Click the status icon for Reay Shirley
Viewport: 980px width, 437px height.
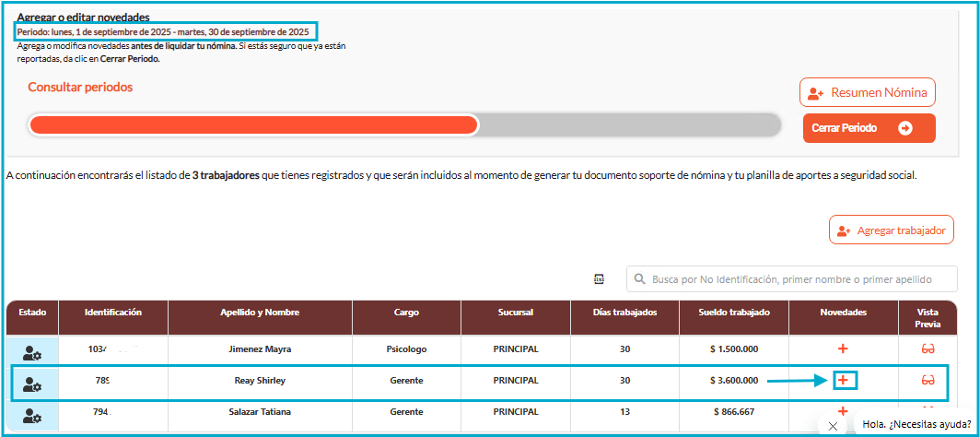[x=32, y=381]
